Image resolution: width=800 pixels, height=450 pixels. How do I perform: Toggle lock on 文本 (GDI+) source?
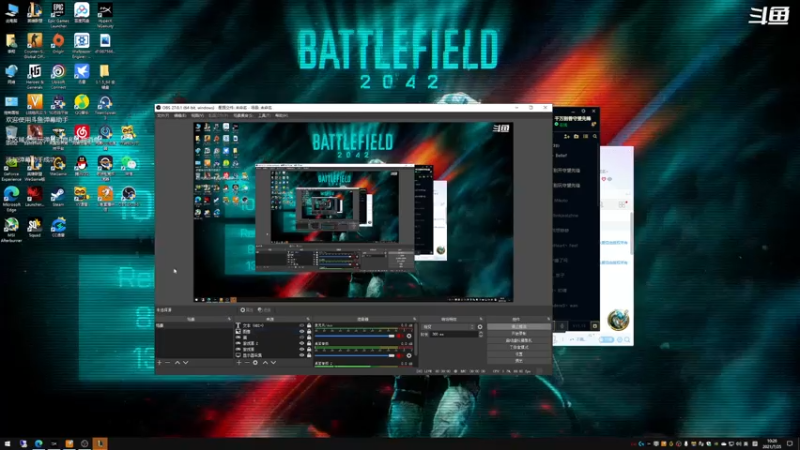[309, 326]
